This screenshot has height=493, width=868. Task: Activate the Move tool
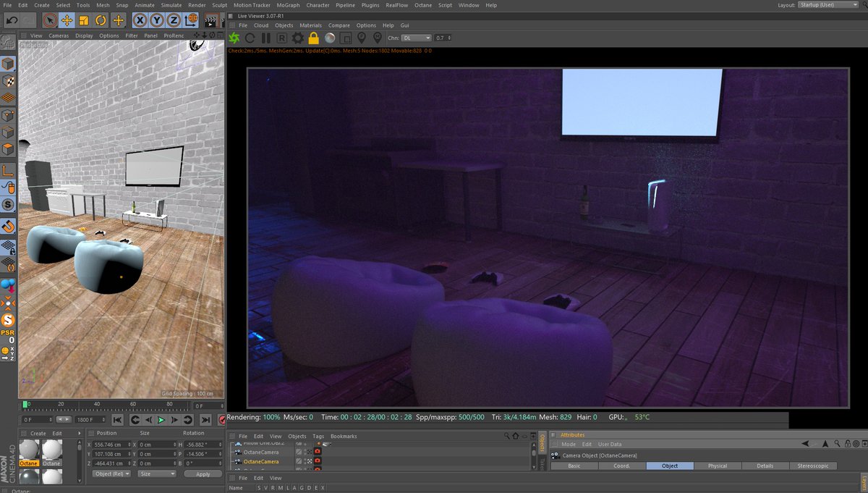coord(67,20)
